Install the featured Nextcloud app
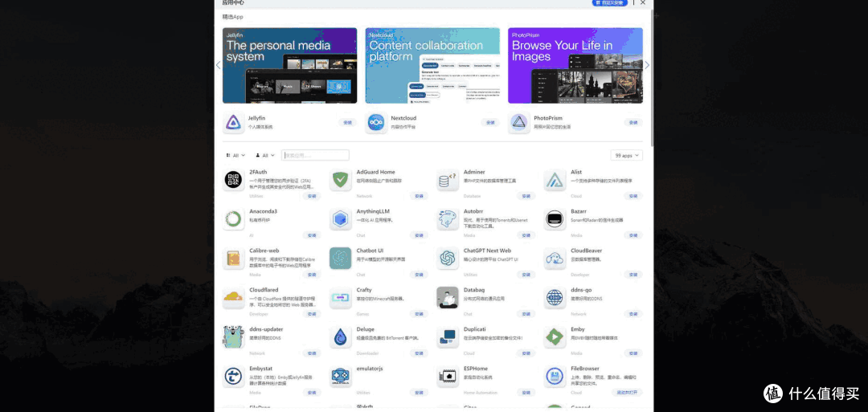The width and height of the screenshot is (868, 412). click(490, 123)
